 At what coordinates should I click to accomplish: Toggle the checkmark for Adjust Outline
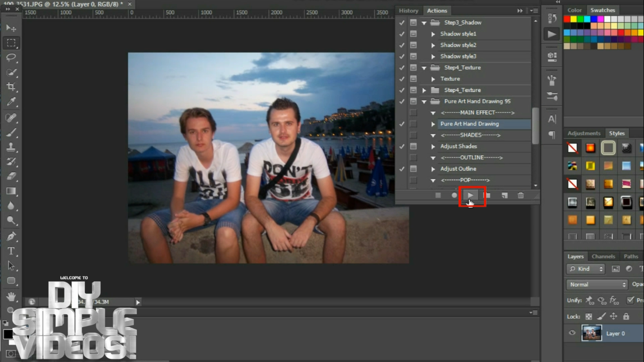(x=402, y=169)
